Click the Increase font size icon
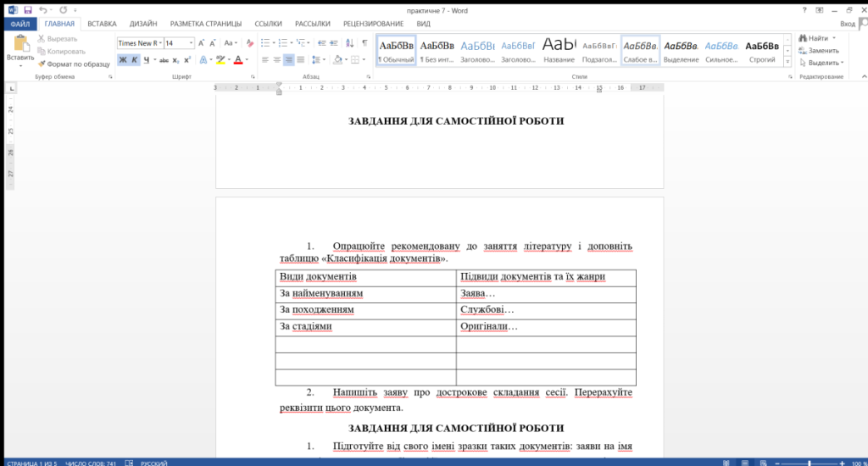The image size is (868, 466). pyautogui.click(x=201, y=43)
